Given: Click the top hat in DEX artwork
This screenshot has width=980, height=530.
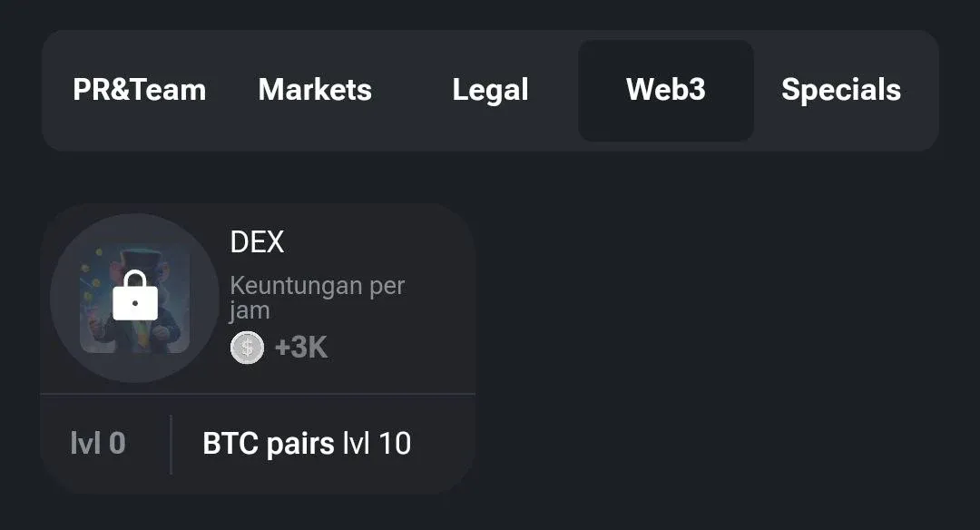Looking at the screenshot, I should point(142,256).
